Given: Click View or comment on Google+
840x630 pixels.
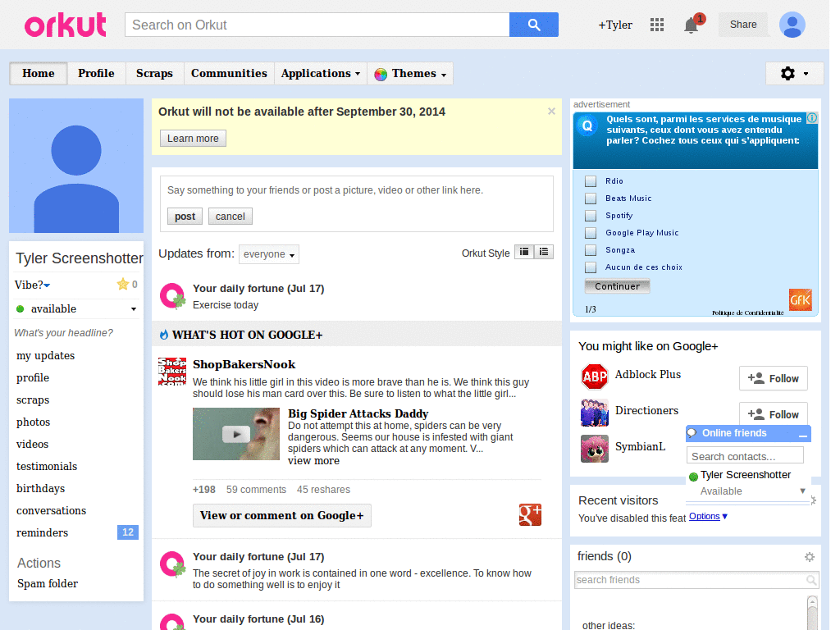Looking at the screenshot, I should 282,515.
